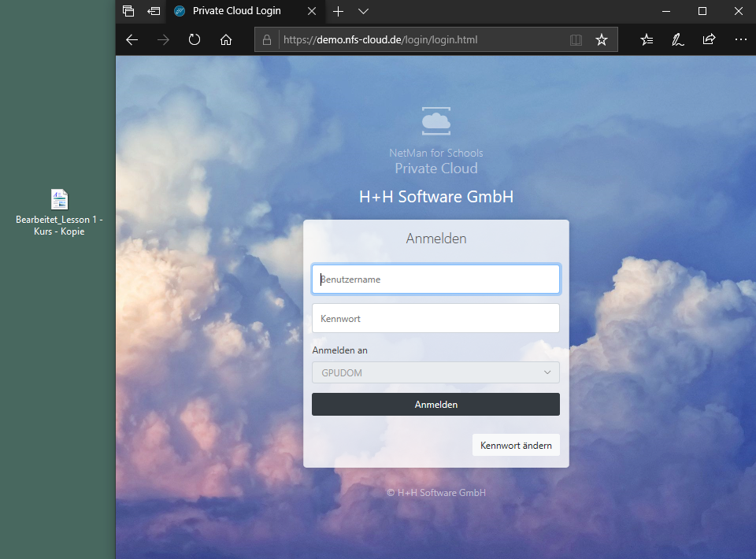The height and width of the screenshot is (559, 756).
Task: Minimize the browser window
Action: click(666, 11)
